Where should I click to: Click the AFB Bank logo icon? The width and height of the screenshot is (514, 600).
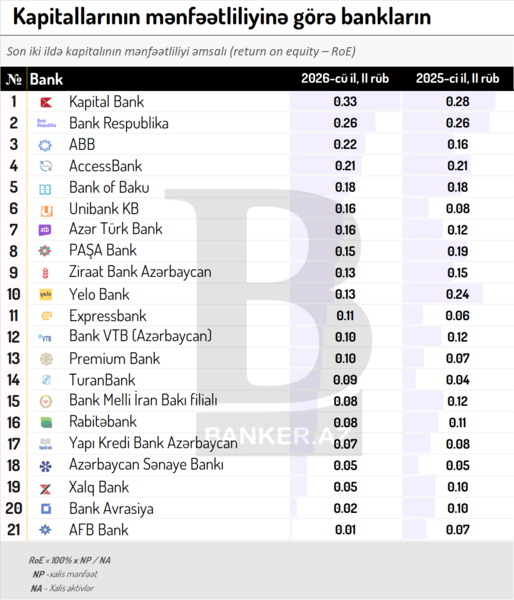(45, 530)
